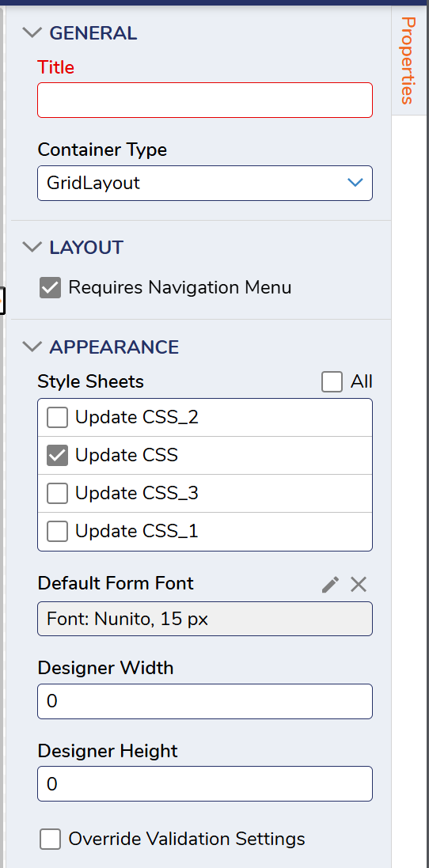Check the All style sheets checkbox
The width and height of the screenshot is (429, 868).
[332, 381]
